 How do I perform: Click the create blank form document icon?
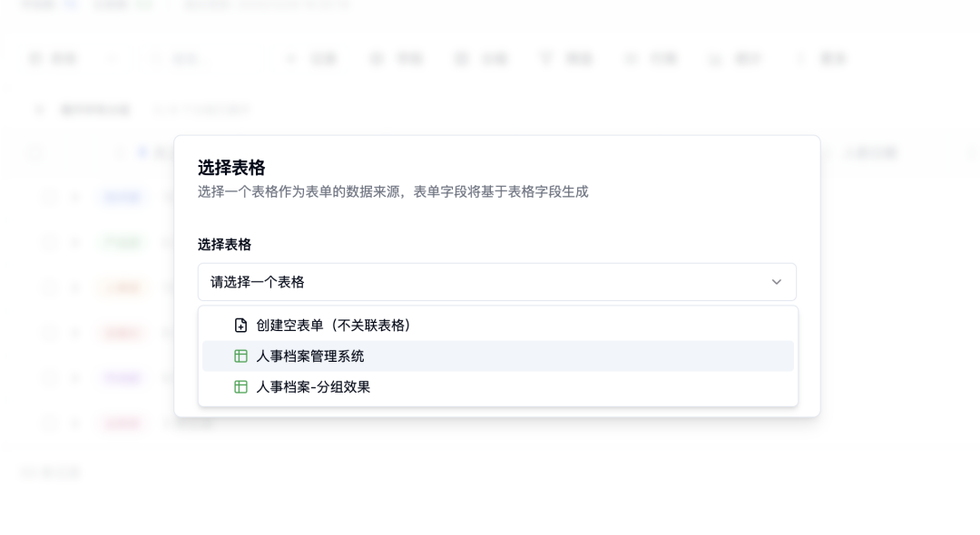coord(241,324)
